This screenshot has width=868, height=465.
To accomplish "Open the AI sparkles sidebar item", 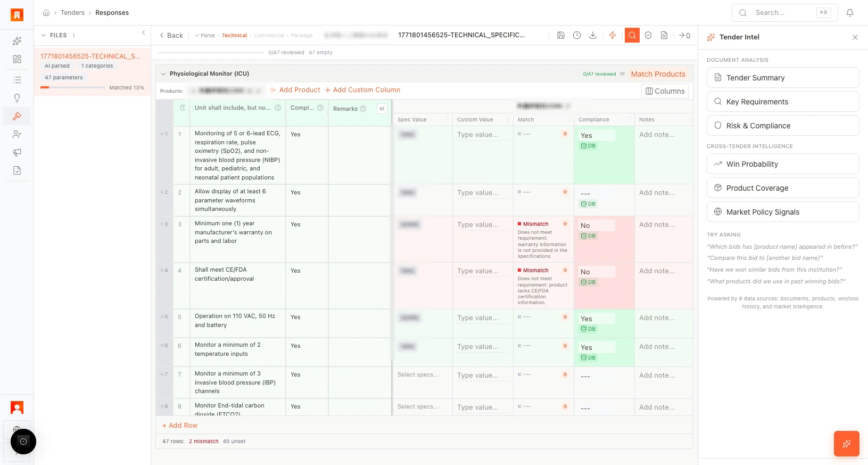I will [17, 41].
